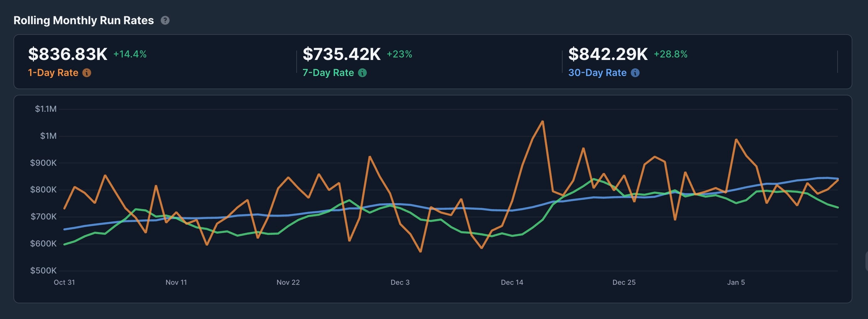Click the $1.1M y-axis label

click(46, 109)
